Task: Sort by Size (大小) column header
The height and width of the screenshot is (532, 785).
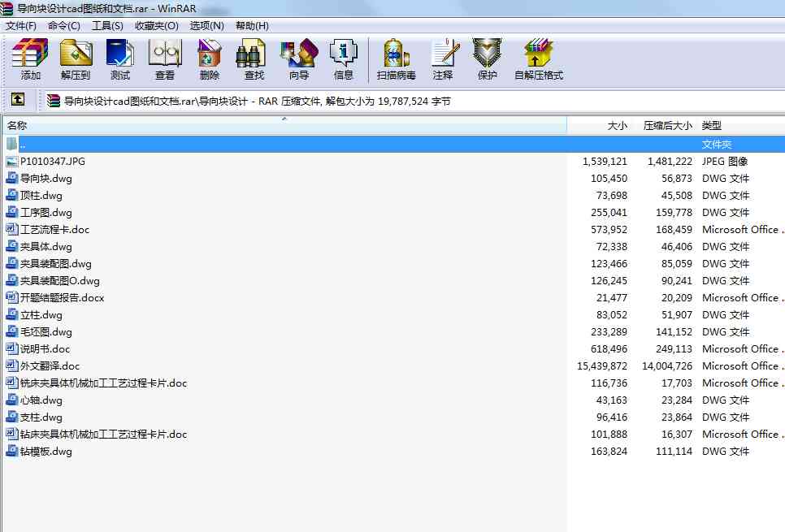Action: 599,126
